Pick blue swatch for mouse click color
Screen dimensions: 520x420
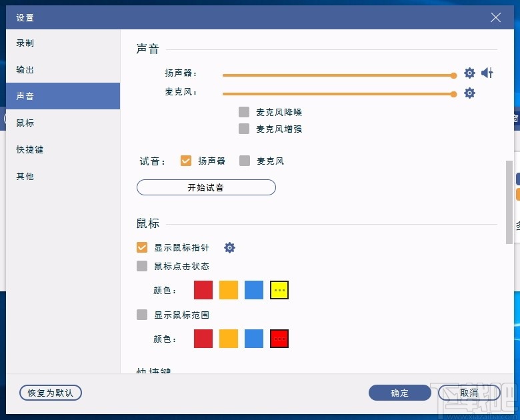254,290
